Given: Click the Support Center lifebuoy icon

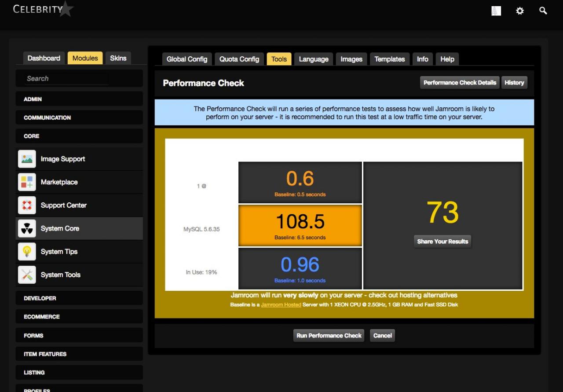Looking at the screenshot, I should tap(27, 205).
